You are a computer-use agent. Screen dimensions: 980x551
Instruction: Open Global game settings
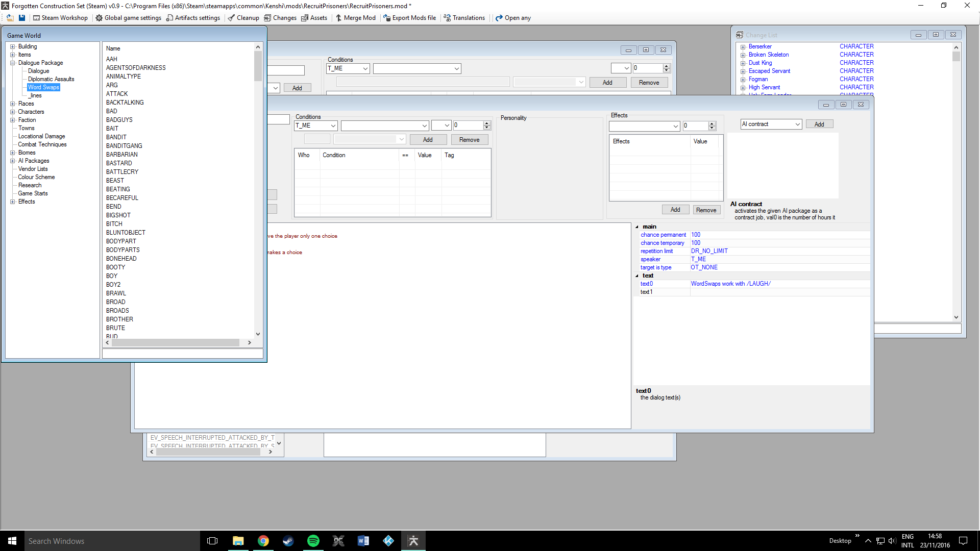pos(128,18)
